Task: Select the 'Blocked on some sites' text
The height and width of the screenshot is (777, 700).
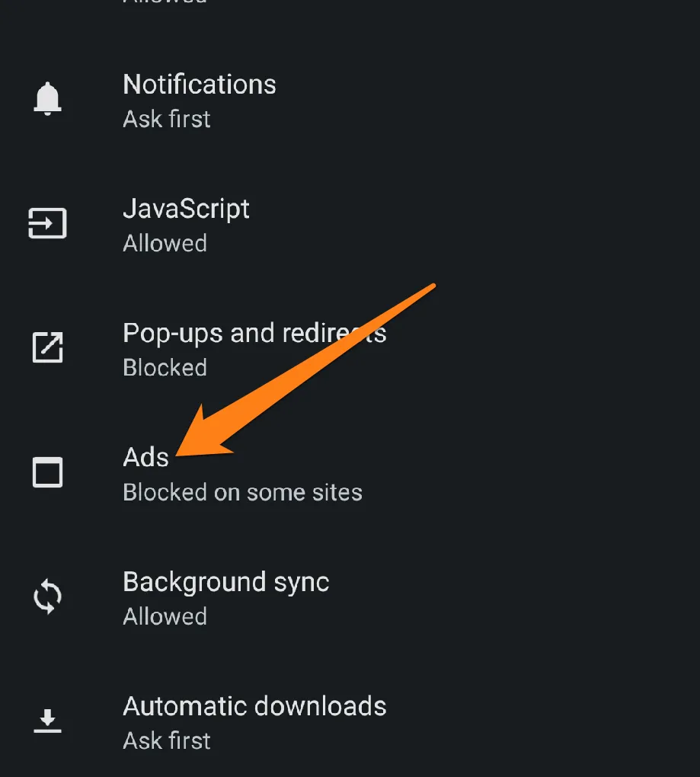Action: pyautogui.click(x=243, y=492)
